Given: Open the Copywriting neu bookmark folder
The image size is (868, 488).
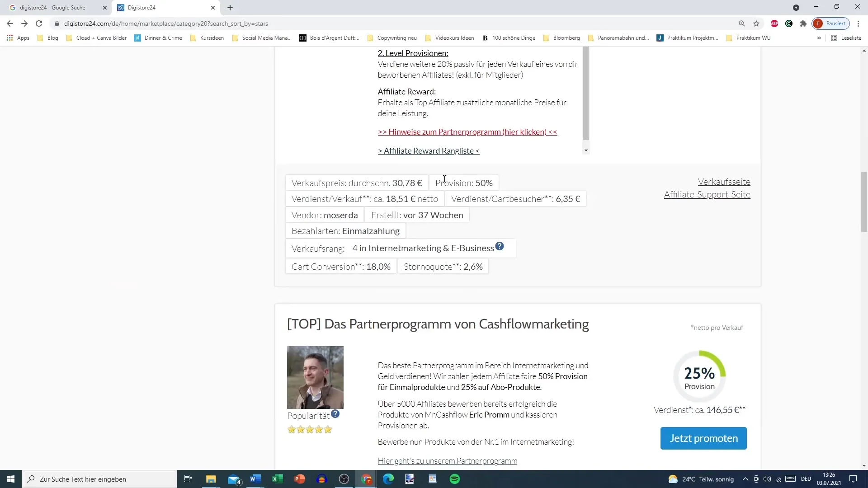Looking at the screenshot, I should pos(392,38).
